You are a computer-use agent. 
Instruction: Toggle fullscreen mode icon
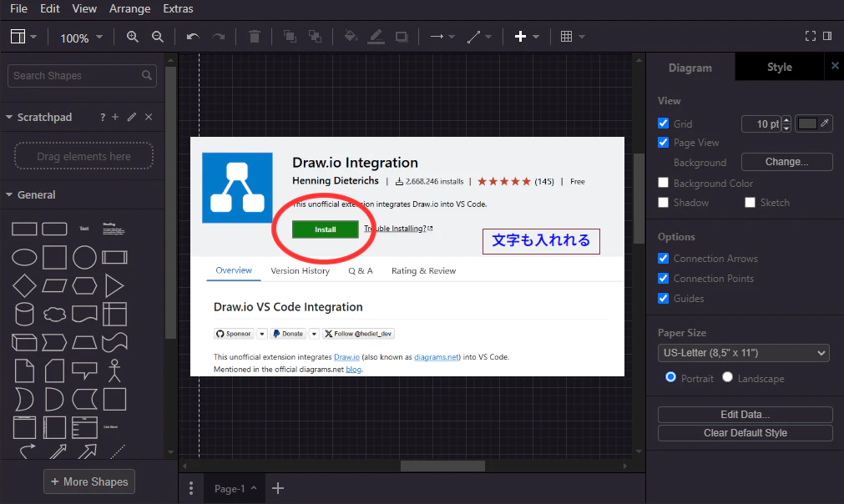click(810, 36)
